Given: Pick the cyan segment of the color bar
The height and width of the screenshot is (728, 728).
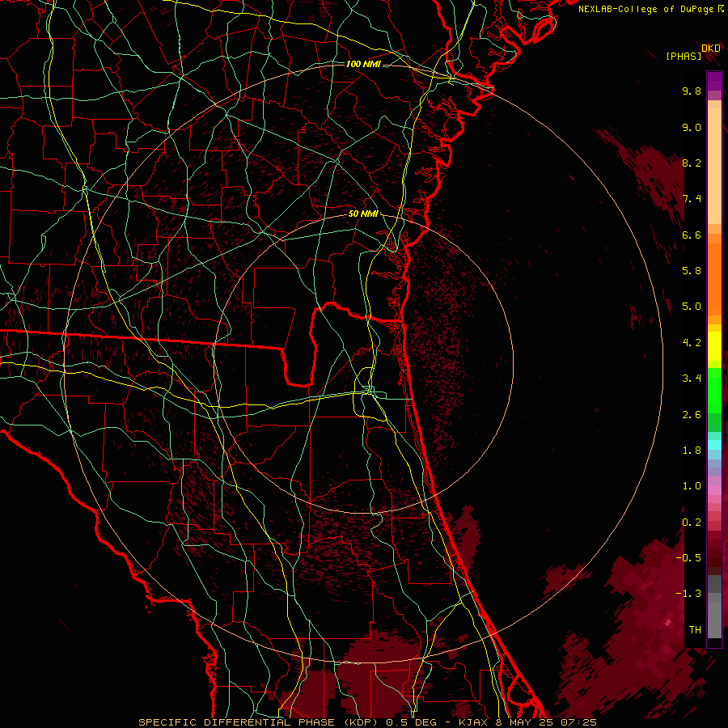Looking at the screenshot, I should 714,445.
